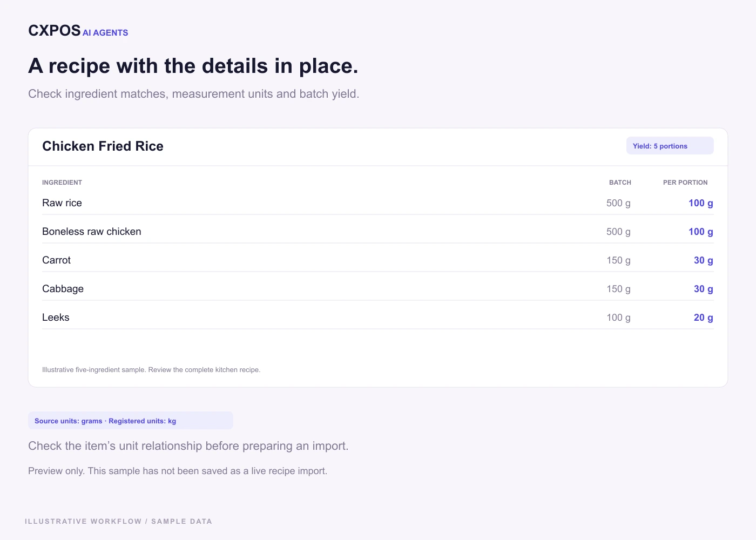The image size is (756, 540).
Task: Click the "Illustrative five-ingredient sample" footnote
Action: [151, 370]
